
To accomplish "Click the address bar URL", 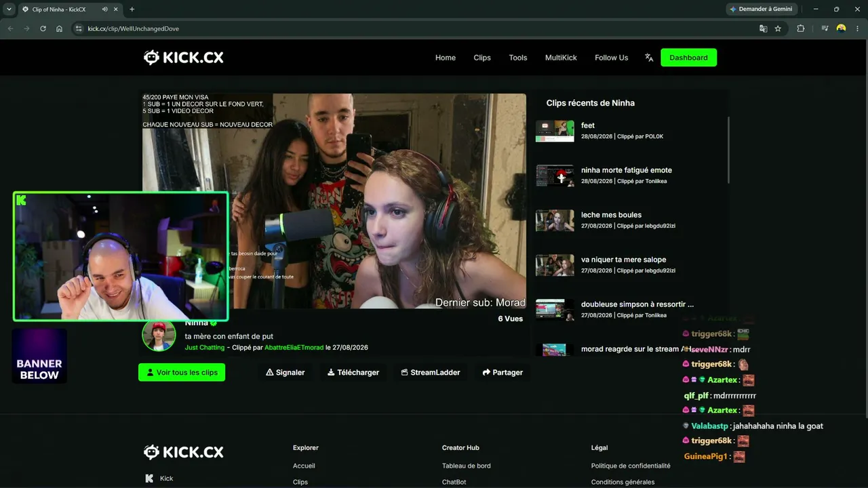I will (x=134, y=28).
